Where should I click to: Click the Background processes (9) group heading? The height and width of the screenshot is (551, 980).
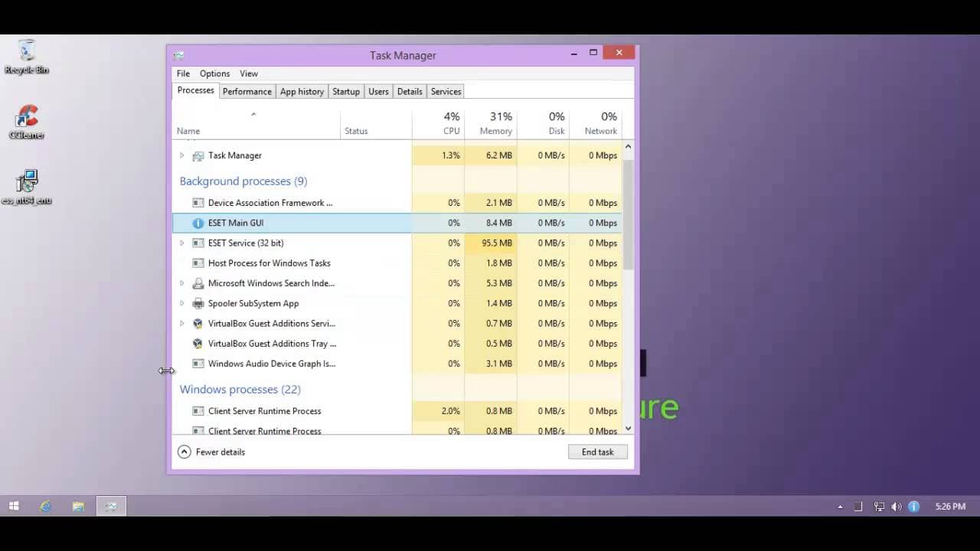pos(243,181)
